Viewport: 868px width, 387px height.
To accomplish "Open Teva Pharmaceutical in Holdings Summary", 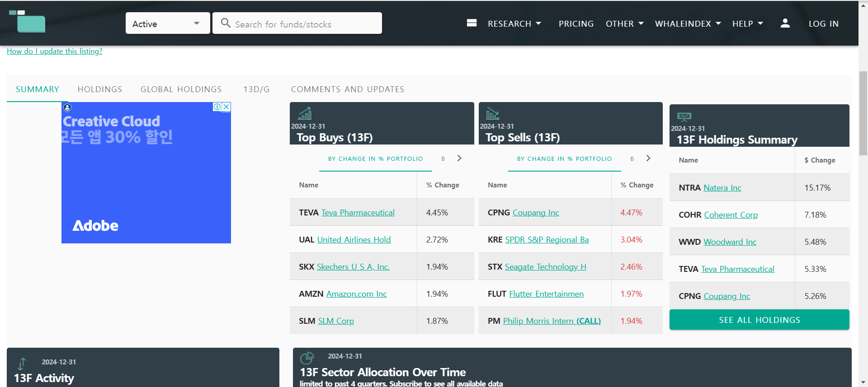I will 738,269.
